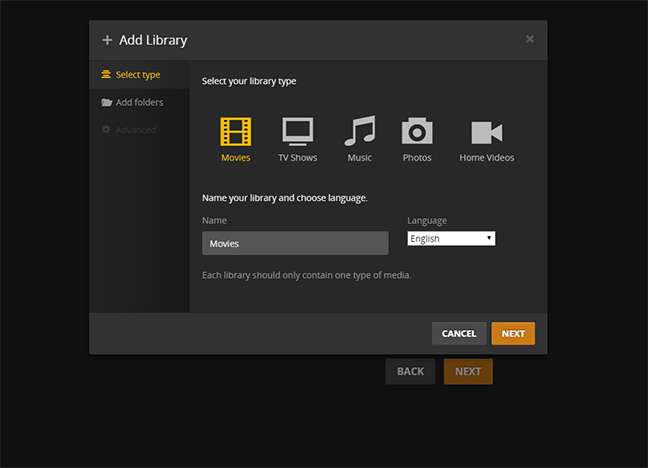Screen dimensions: 648x468
Task: Close the Add Library dialog
Action: coord(530,39)
